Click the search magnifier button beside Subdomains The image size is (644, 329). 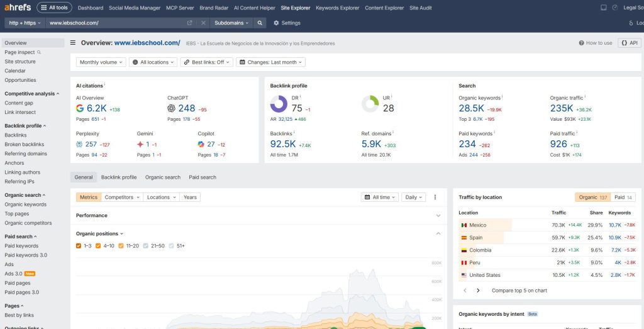point(260,23)
